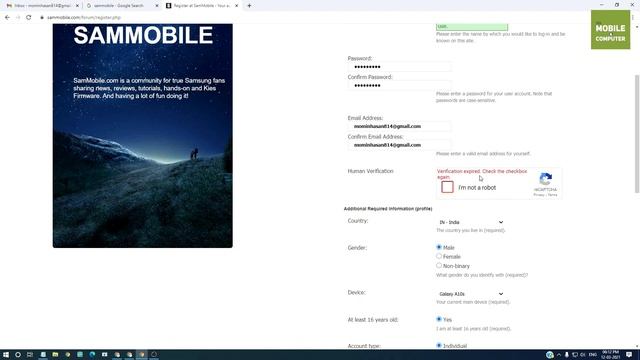The image size is (640, 360).
Task: Launch Microsoft Edge from the taskbar
Action: point(92,355)
